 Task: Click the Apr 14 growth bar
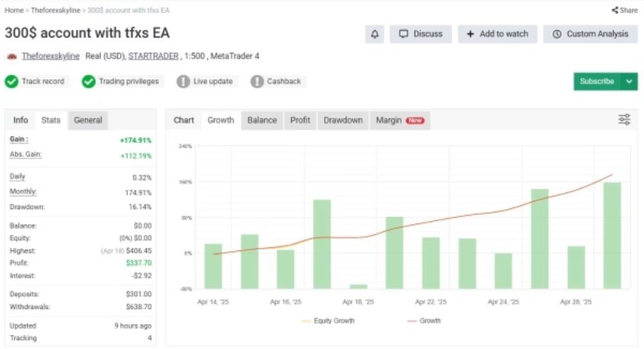(x=213, y=266)
